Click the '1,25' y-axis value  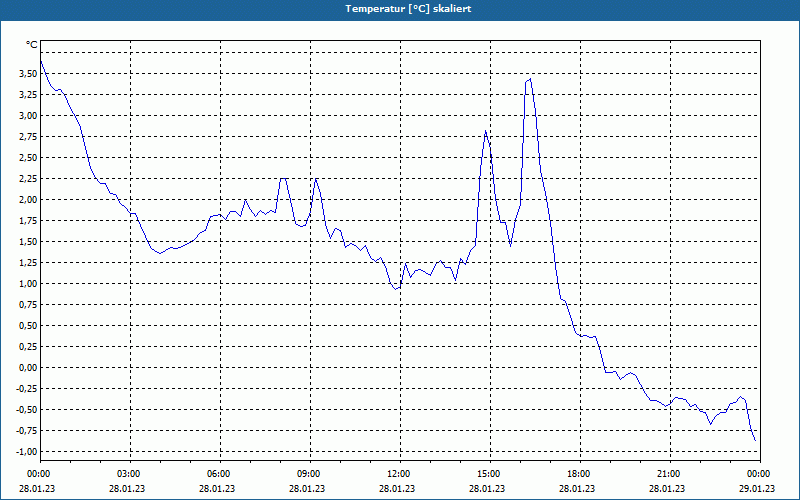tap(28, 263)
